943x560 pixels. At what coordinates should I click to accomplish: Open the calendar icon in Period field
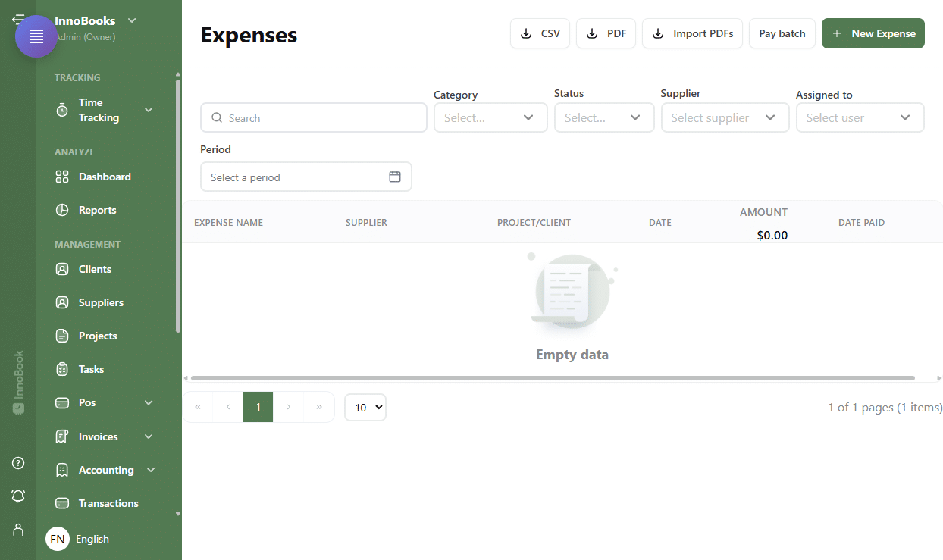point(395,177)
